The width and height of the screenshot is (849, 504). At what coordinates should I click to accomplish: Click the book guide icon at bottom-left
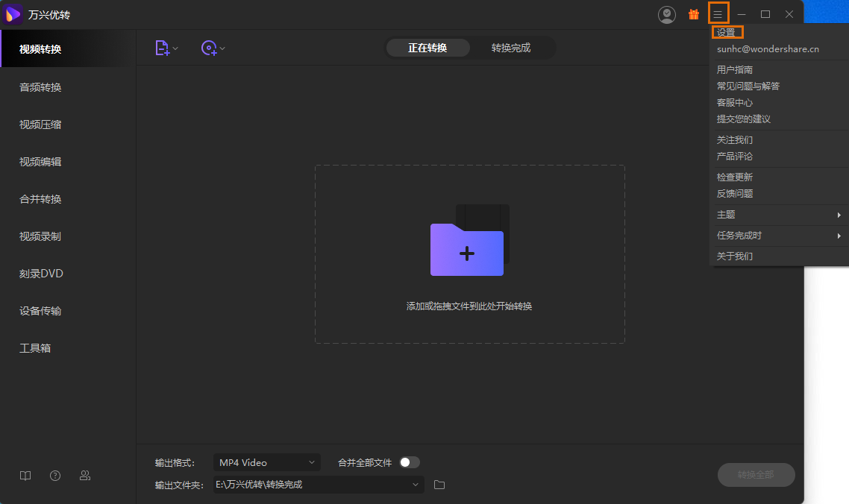coord(25,476)
